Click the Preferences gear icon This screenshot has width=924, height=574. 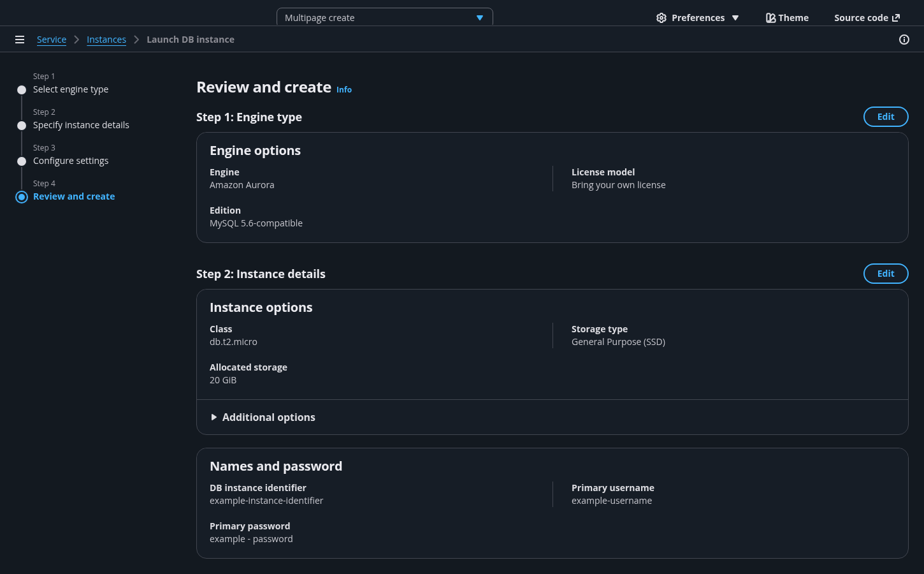point(661,18)
